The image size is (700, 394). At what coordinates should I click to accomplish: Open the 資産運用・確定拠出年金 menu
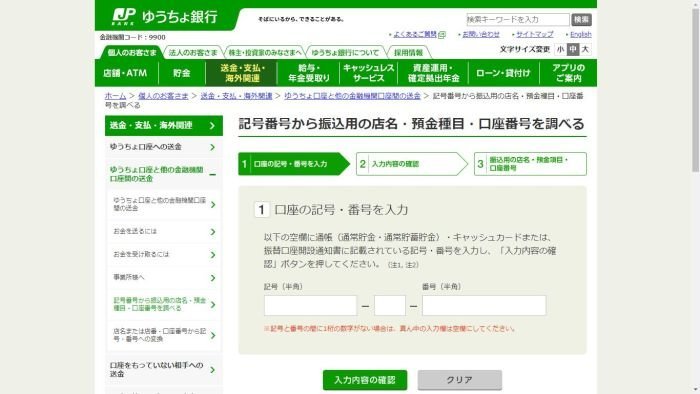click(433, 73)
